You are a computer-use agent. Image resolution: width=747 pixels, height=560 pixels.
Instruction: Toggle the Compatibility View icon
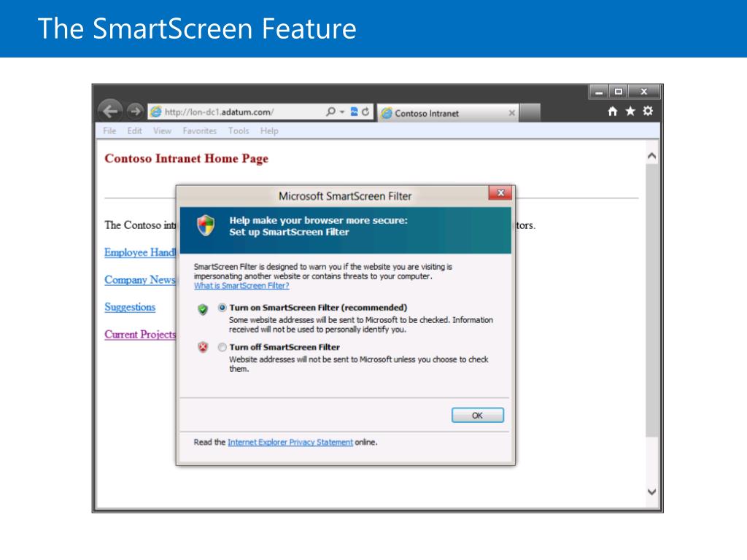(x=354, y=112)
